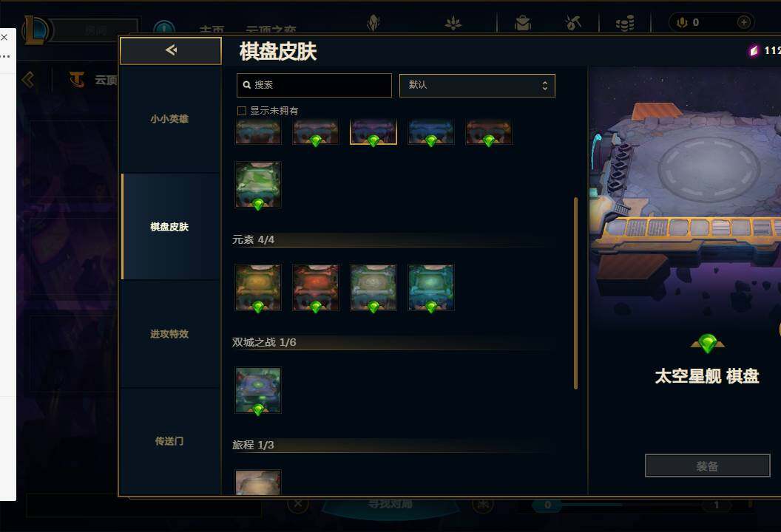Viewport: 781px width, 532px height.
Task: Click the crystal icon in top navigation
Action: pos(373,23)
